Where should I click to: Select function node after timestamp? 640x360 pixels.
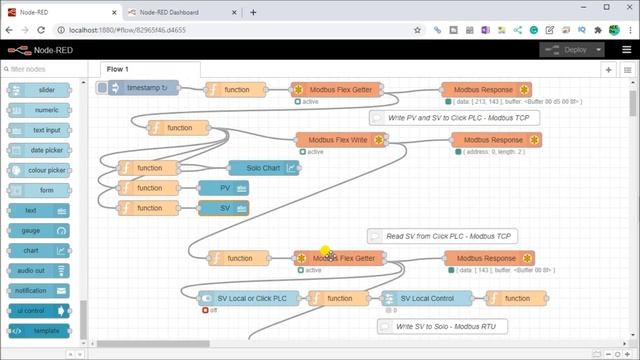[x=236, y=90]
